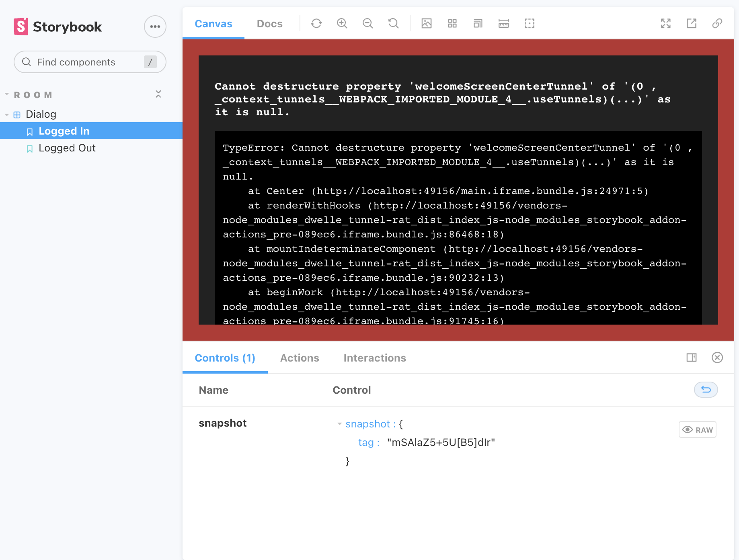Image resolution: width=739 pixels, height=560 pixels.
Task: Toggle the grid overlay
Action: point(452,23)
